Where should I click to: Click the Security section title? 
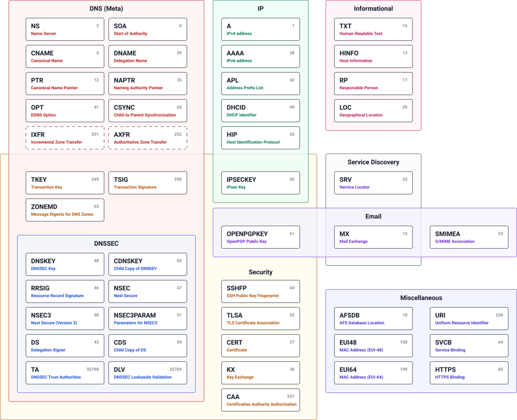(260, 272)
